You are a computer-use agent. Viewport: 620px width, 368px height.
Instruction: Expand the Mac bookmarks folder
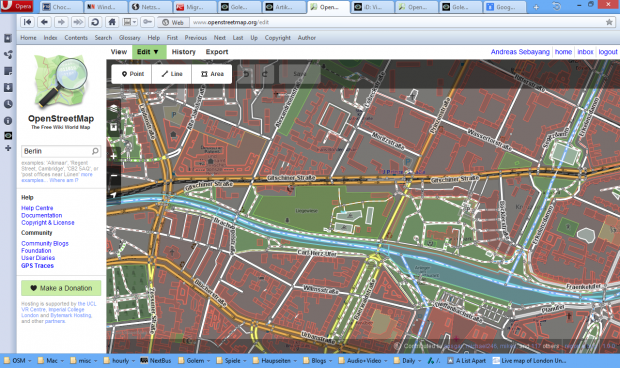pyautogui.click(x=51, y=360)
